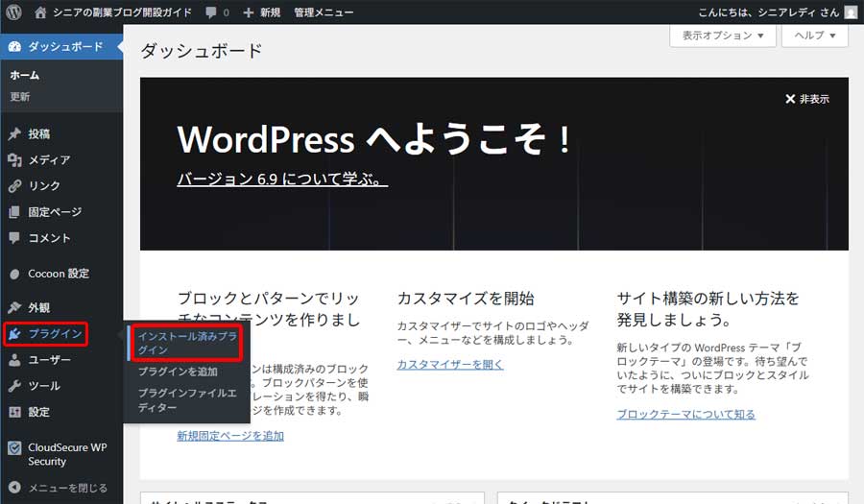Screen dimensions: 864x504
Task: Go to ホーム under Dashboard
Action: coord(25,75)
